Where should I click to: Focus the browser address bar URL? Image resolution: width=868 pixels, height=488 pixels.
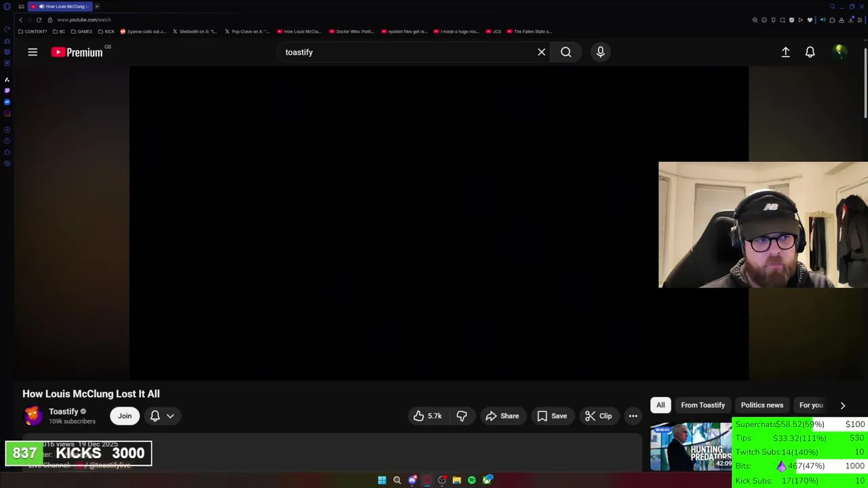tap(84, 20)
